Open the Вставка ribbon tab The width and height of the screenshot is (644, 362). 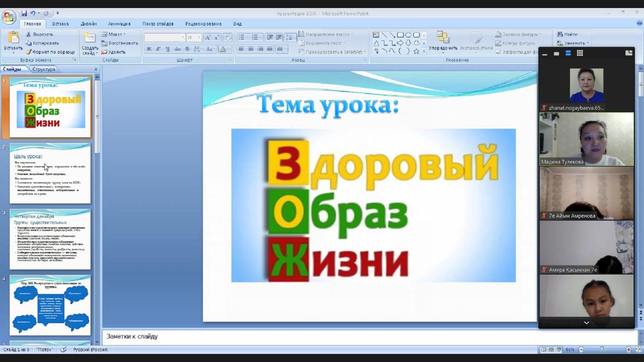click(60, 24)
